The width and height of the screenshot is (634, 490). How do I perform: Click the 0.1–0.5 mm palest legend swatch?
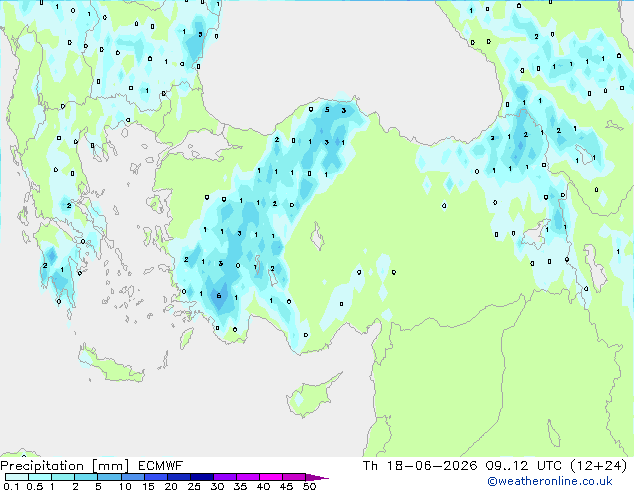(17, 477)
